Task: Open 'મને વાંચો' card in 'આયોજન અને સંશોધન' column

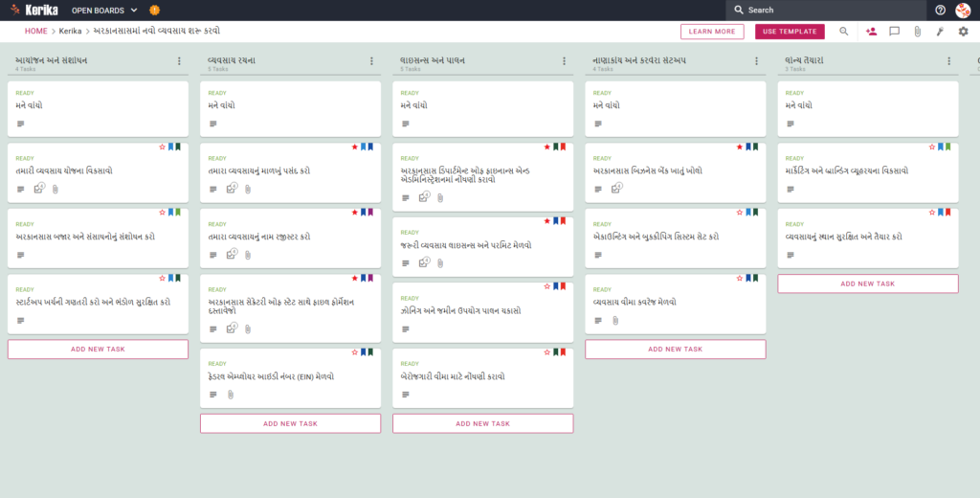Action: point(99,109)
